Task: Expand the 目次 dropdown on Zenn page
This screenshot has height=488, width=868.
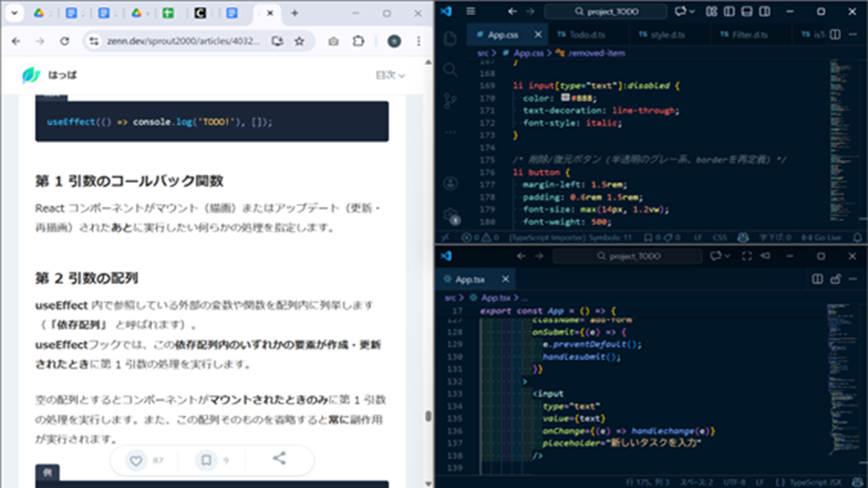Action: (x=390, y=75)
